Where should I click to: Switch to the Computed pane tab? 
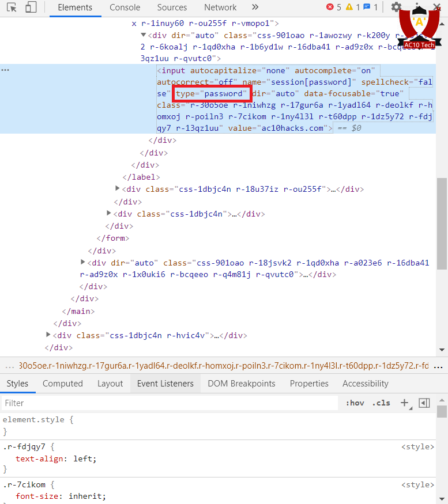pyautogui.click(x=63, y=384)
